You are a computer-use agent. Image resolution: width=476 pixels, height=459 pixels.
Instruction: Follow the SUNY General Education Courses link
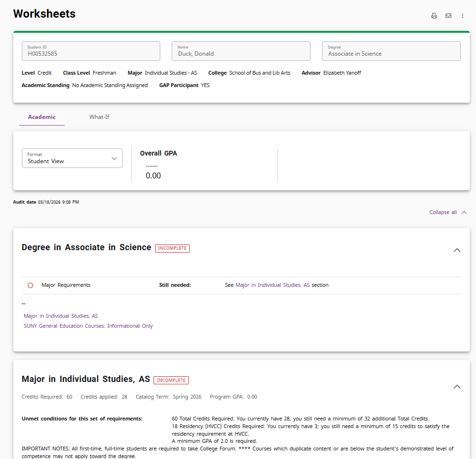click(x=88, y=326)
